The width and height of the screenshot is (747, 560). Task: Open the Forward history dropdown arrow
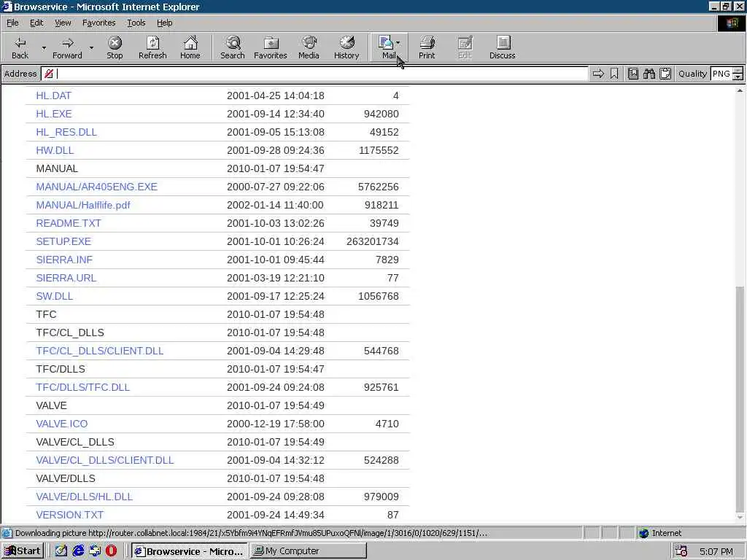click(91, 47)
